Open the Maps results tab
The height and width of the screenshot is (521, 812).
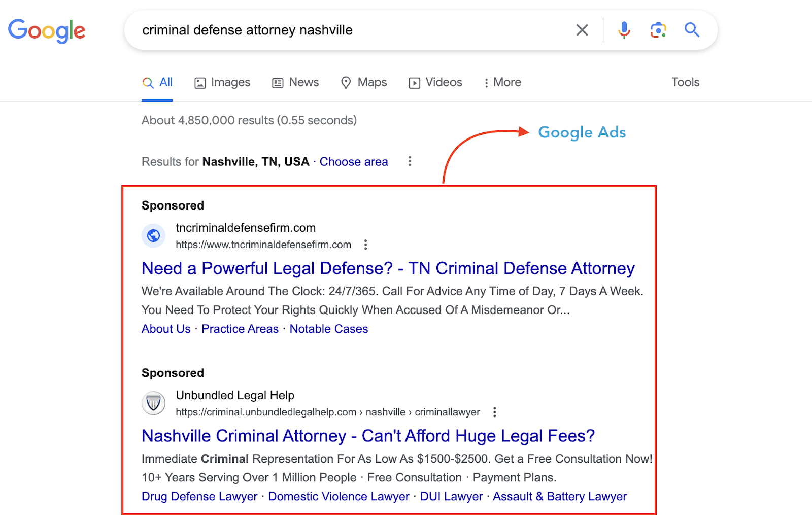[x=364, y=82]
